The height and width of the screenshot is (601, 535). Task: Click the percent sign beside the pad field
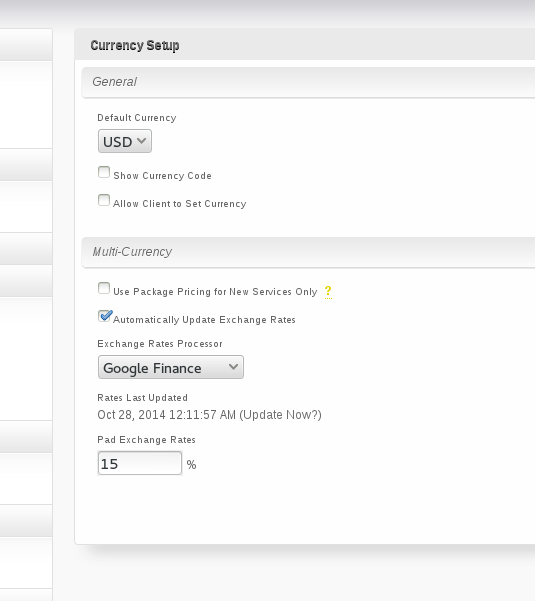tap(192, 465)
